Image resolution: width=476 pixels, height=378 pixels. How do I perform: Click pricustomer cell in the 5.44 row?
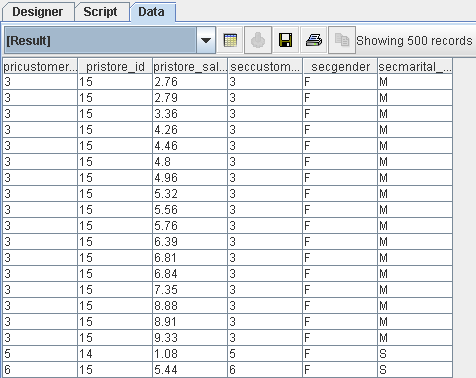pyautogui.click(x=40, y=370)
